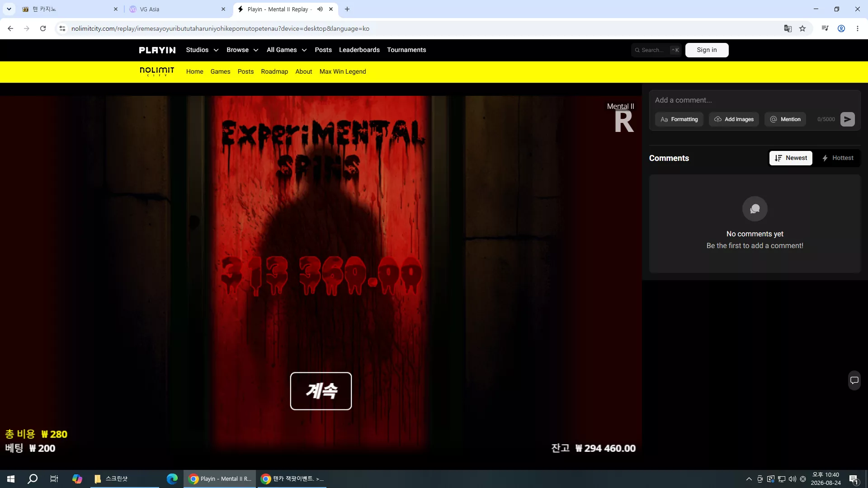Close the VG Asia tab

click(x=223, y=9)
